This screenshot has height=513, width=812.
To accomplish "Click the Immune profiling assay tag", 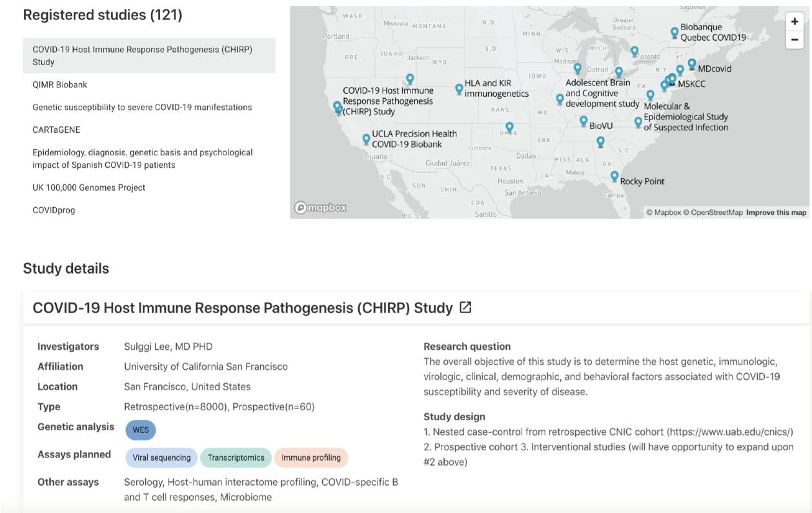I will 311,458.
